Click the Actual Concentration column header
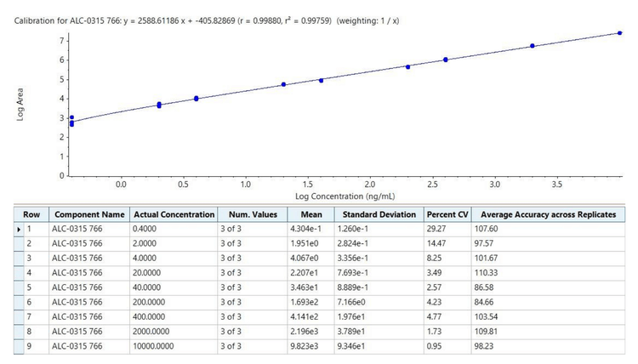The width and height of the screenshot is (638, 364). click(x=174, y=214)
